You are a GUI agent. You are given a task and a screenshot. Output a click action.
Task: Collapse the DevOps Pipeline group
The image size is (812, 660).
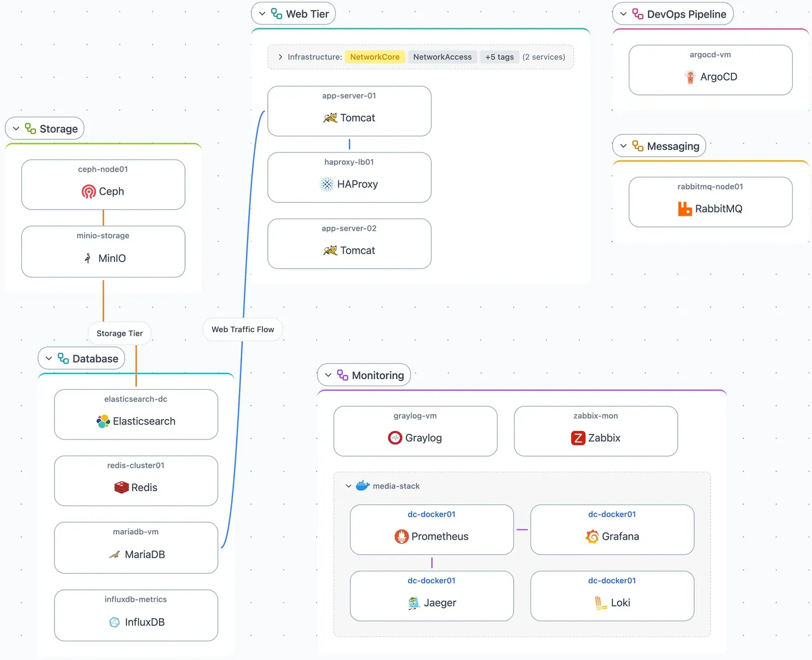click(x=623, y=14)
